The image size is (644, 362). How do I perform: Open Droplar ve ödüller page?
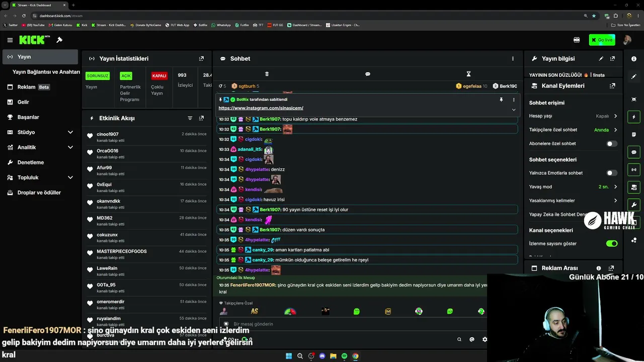(x=40, y=193)
